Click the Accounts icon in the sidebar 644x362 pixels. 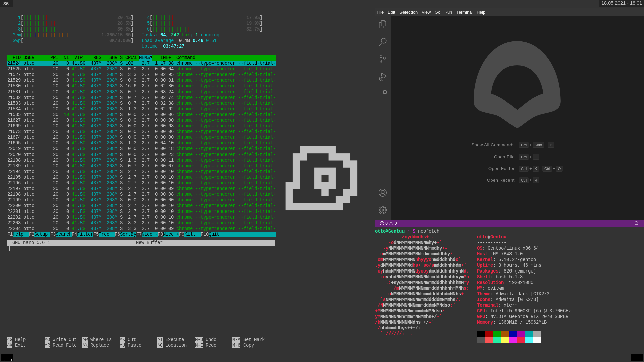[382, 193]
